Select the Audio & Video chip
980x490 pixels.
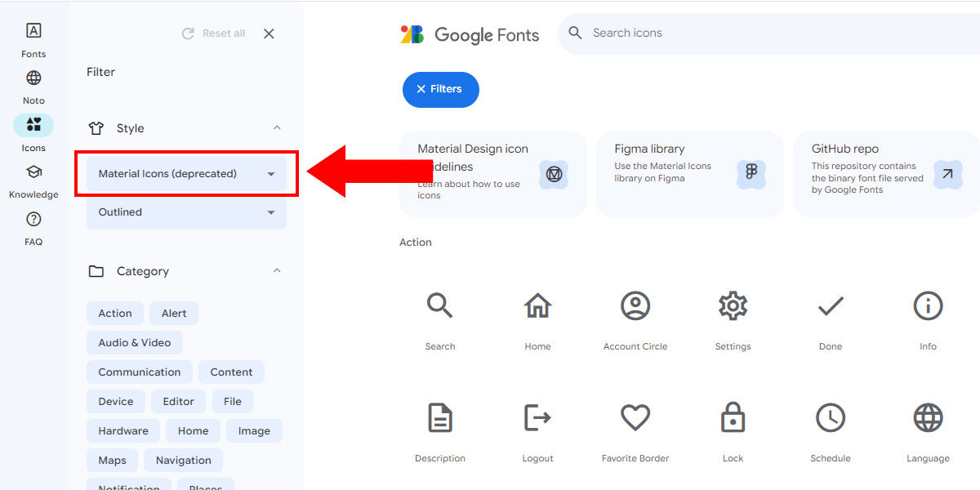point(135,343)
